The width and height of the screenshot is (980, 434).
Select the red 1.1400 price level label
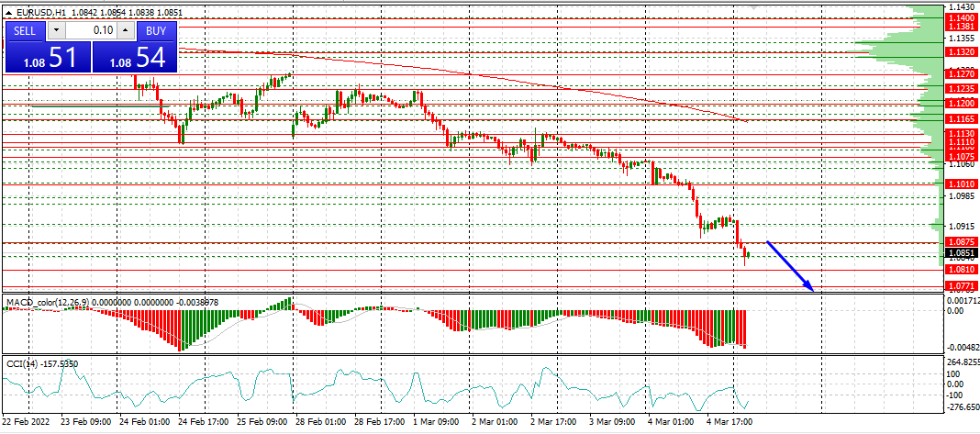(x=961, y=18)
